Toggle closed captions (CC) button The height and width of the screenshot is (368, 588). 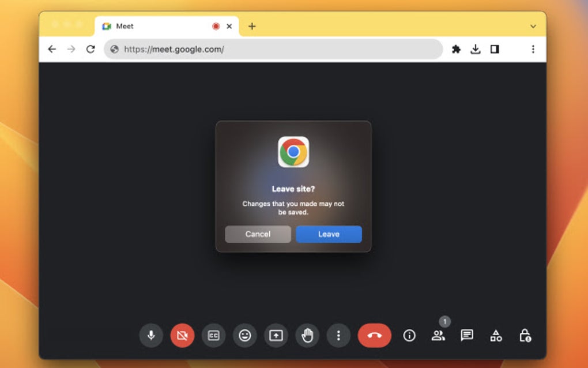[x=214, y=335]
